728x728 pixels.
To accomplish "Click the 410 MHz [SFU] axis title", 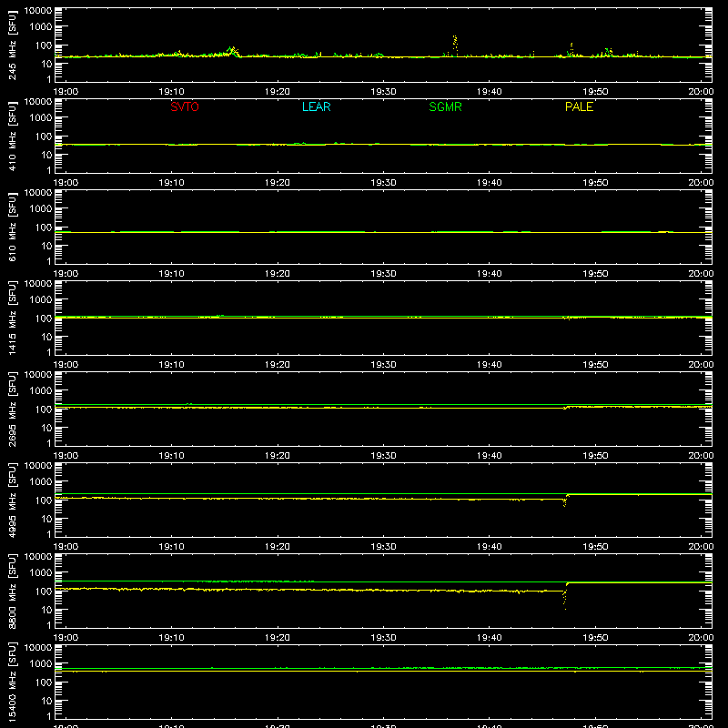I will [x=13, y=136].
